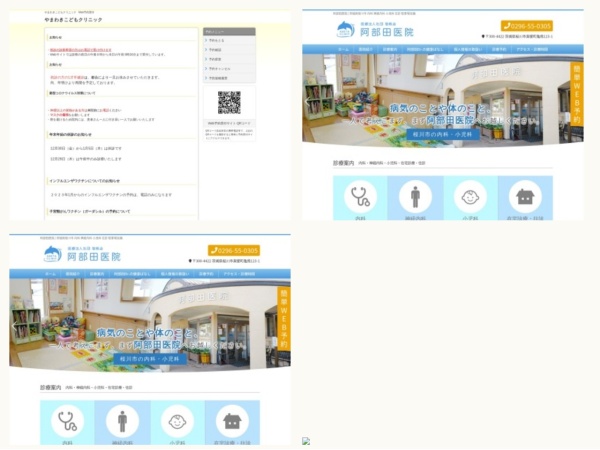Click the インフルエンザワクチンについてのお知らせ heading
This screenshot has height=450, width=600.
tap(84, 181)
